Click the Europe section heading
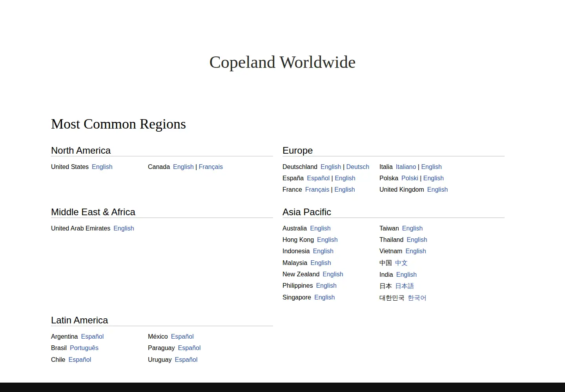This screenshot has height=392, width=565. point(297,151)
